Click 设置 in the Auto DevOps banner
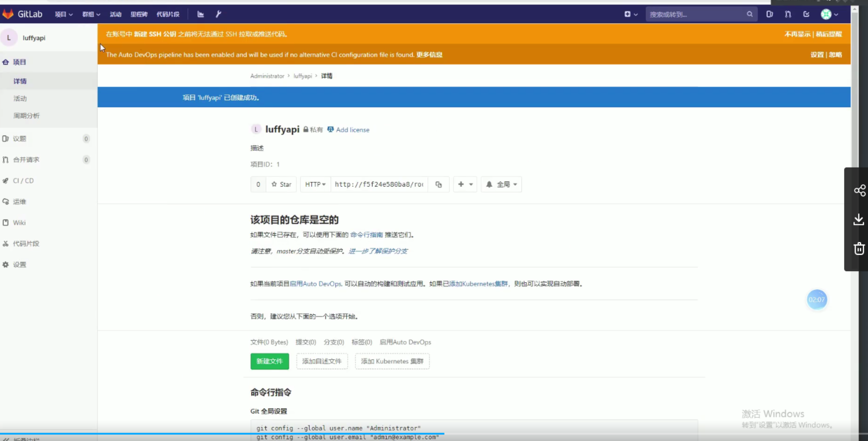 pos(817,55)
